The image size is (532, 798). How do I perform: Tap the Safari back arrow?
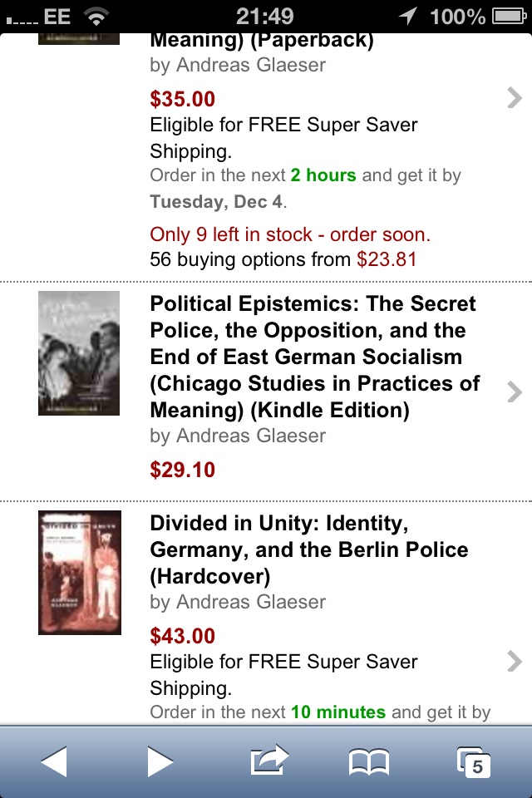click(x=54, y=761)
